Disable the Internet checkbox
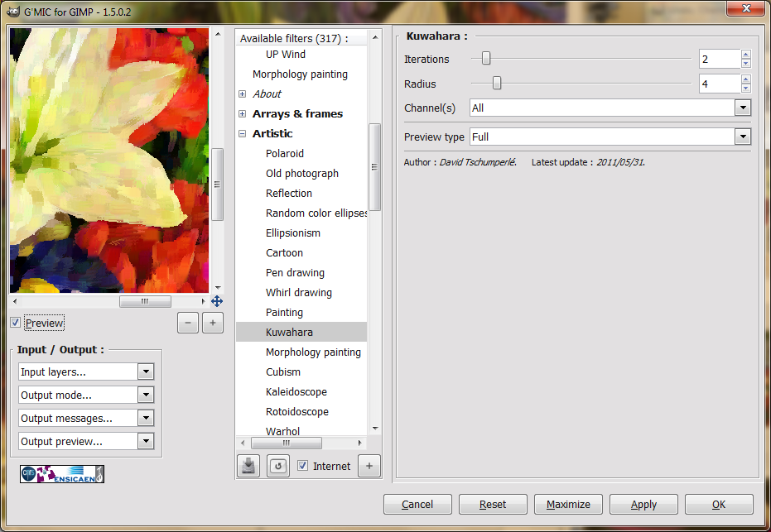 pyautogui.click(x=303, y=466)
